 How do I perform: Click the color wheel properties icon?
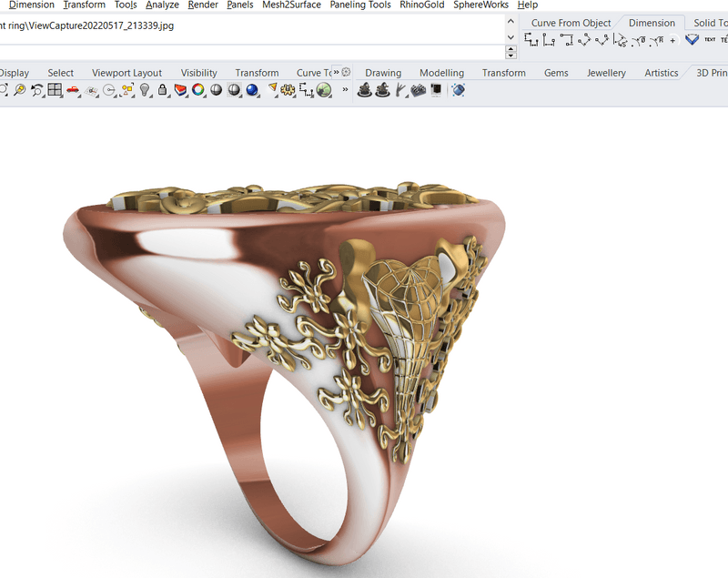[x=198, y=89]
